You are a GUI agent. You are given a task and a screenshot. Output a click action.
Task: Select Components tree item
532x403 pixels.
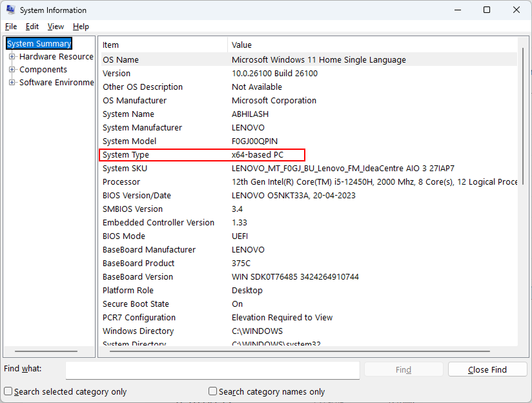click(x=43, y=69)
